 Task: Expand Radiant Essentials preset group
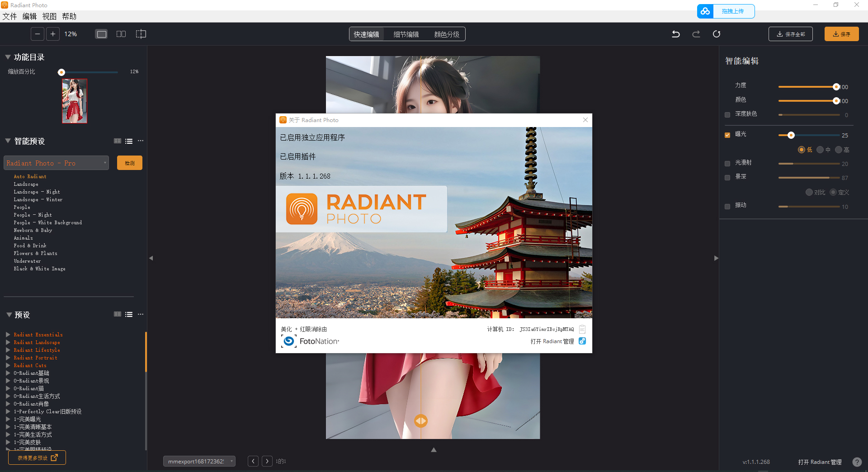[x=8, y=335]
